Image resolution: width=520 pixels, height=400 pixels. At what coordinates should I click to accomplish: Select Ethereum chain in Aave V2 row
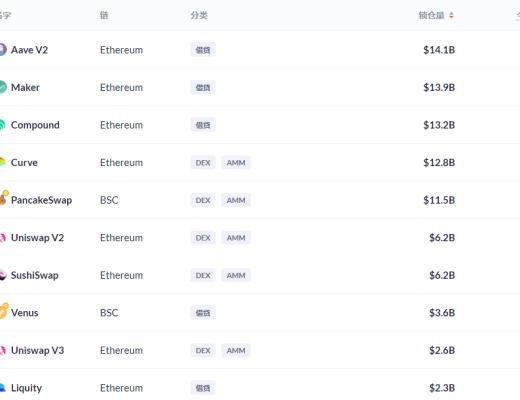[x=121, y=50]
